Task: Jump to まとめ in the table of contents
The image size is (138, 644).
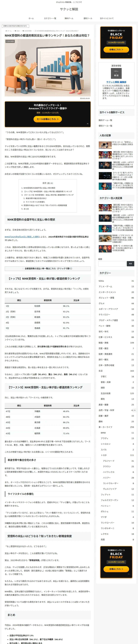Action: 26,209
